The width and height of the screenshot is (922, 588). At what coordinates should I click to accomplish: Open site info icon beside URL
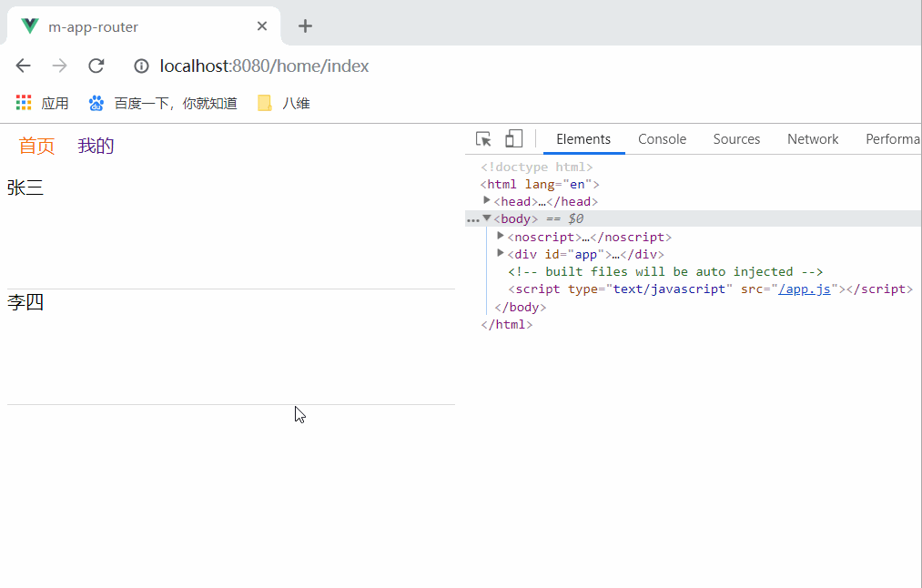pos(141,66)
